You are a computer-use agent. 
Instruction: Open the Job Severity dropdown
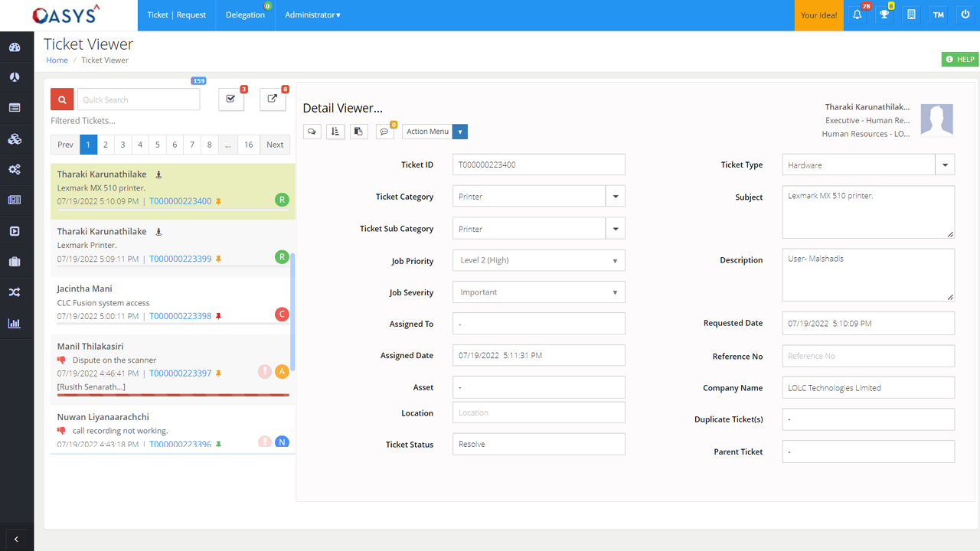coord(539,292)
